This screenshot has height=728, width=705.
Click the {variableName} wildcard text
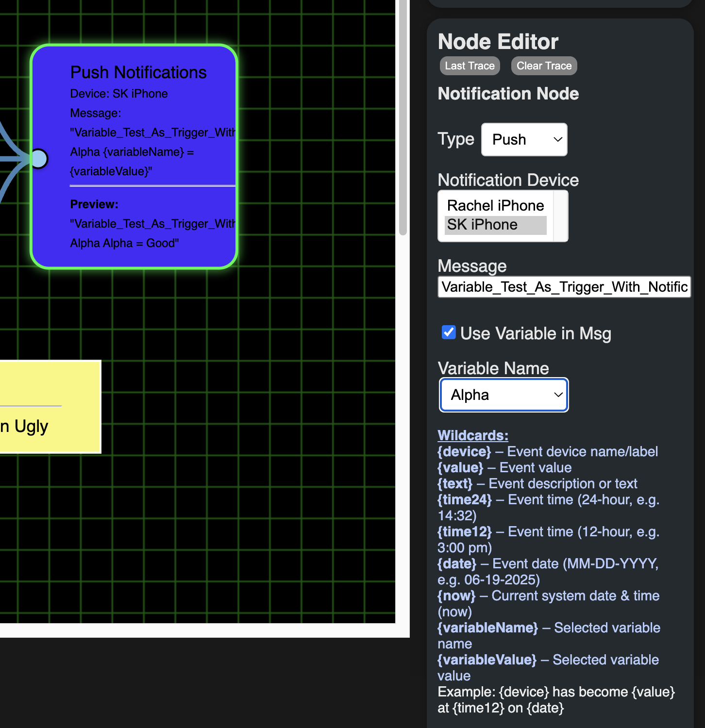[488, 628]
